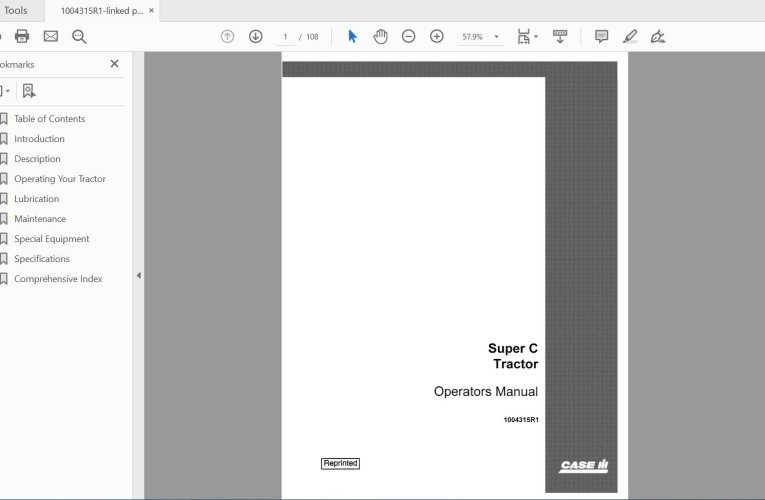
Task: Open the Maintenance bookmark
Action: pyautogui.click(x=40, y=219)
